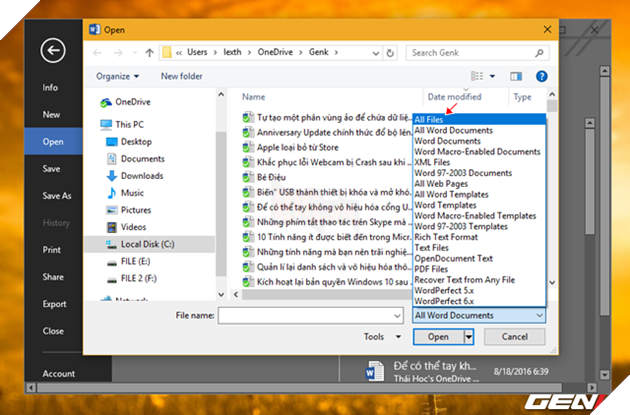Select Save As in backstage menu
This screenshot has height=415, width=630.
click(x=57, y=196)
